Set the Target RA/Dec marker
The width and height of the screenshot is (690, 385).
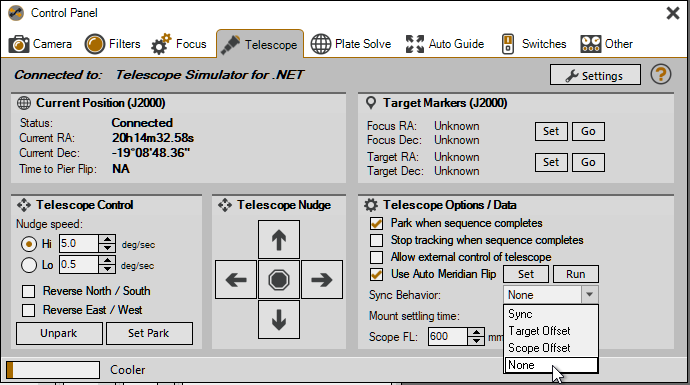pyautogui.click(x=551, y=162)
